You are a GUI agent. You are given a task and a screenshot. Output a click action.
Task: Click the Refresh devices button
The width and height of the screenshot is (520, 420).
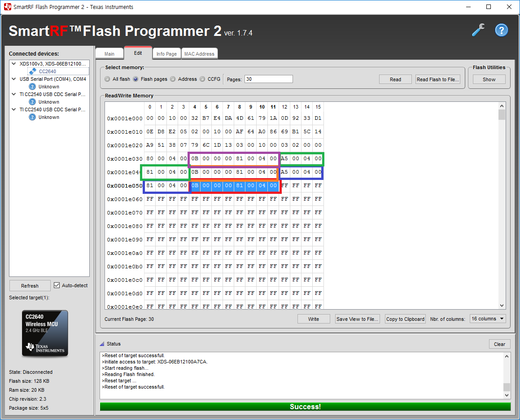[x=30, y=286]
